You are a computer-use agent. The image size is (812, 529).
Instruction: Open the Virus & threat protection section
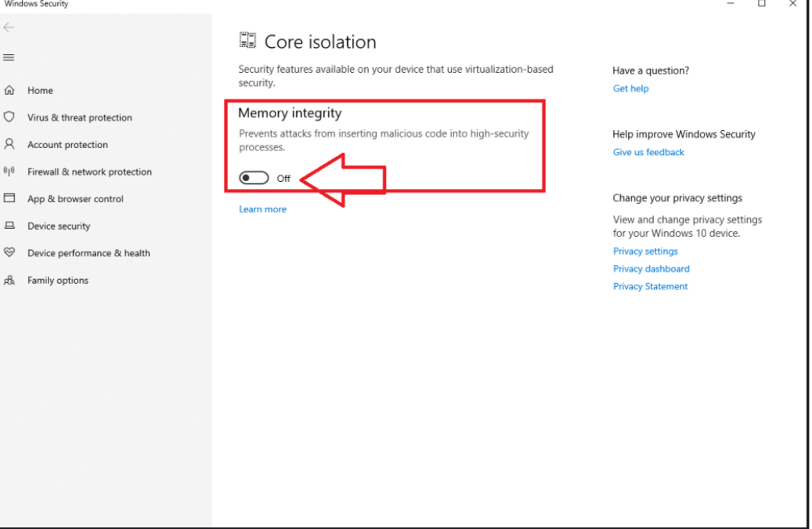coord(79,117)
